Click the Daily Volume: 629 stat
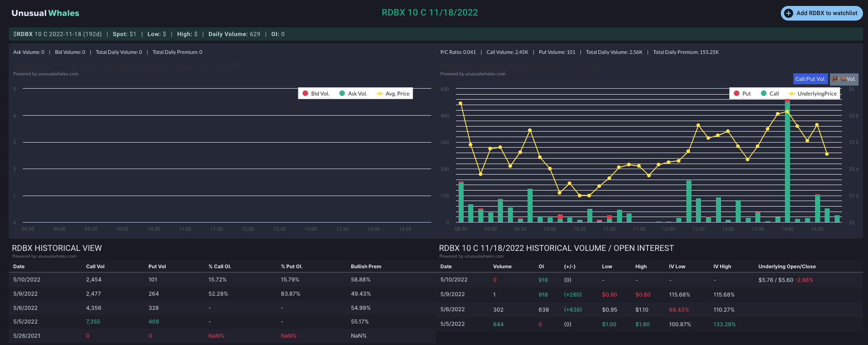868x345 pixels. pos(235,34)
